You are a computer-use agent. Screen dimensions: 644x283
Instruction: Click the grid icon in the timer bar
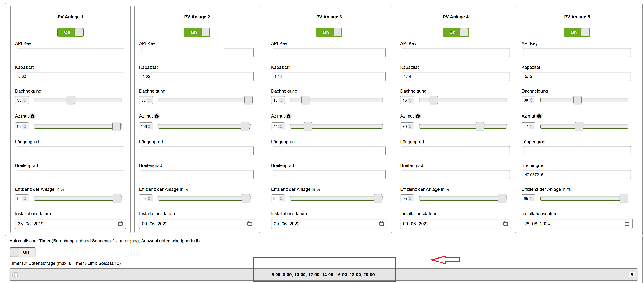[15, 274]
